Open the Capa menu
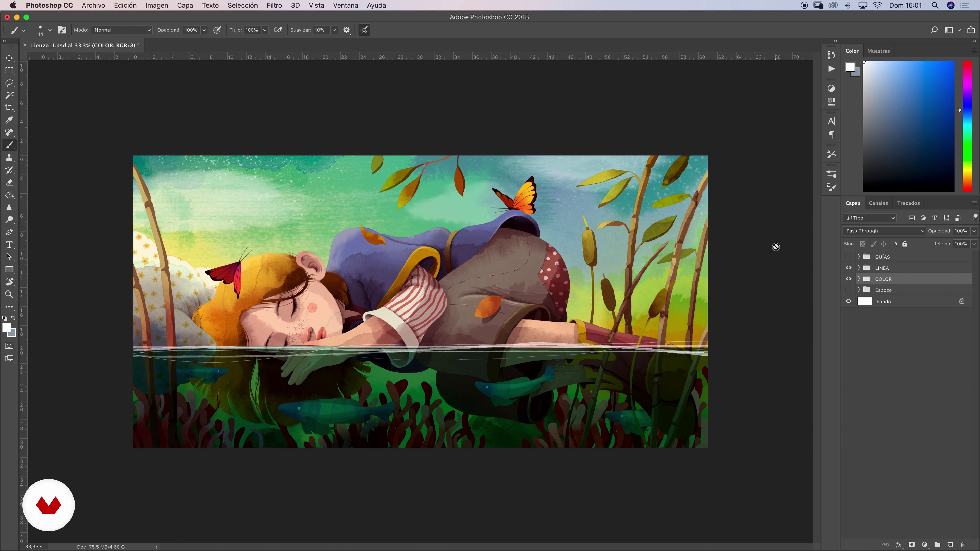 pos(185,5)
